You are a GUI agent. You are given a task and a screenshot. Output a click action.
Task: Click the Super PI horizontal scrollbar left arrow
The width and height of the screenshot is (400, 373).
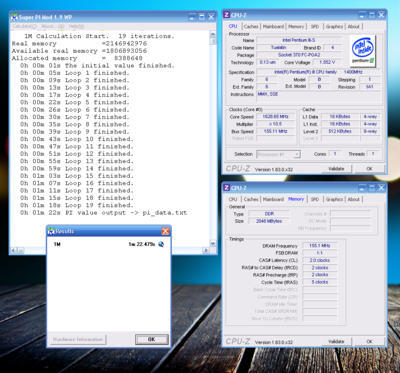(14, 250)
